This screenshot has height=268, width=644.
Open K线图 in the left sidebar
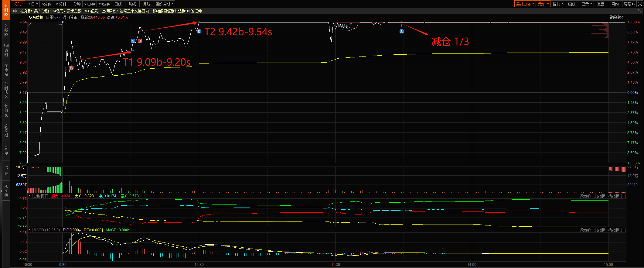(x=6, y=30)
